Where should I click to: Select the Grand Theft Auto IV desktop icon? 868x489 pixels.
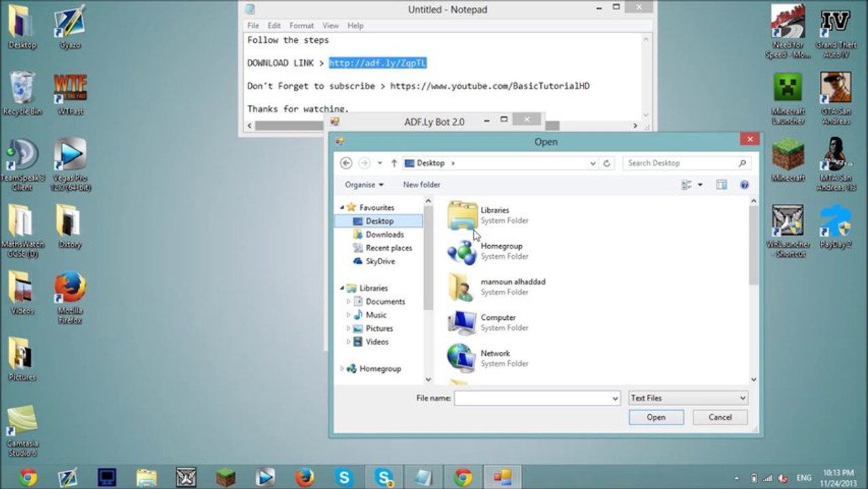835,31
